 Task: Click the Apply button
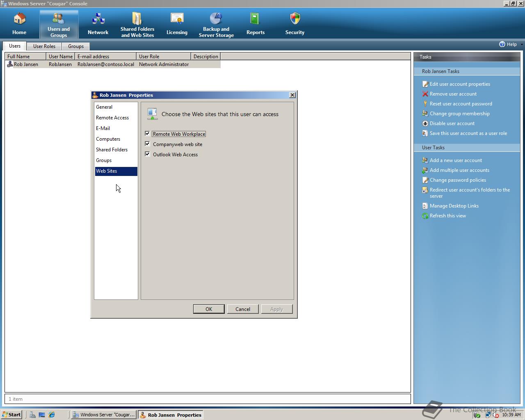pyautogui.click(x=277, y=309)
